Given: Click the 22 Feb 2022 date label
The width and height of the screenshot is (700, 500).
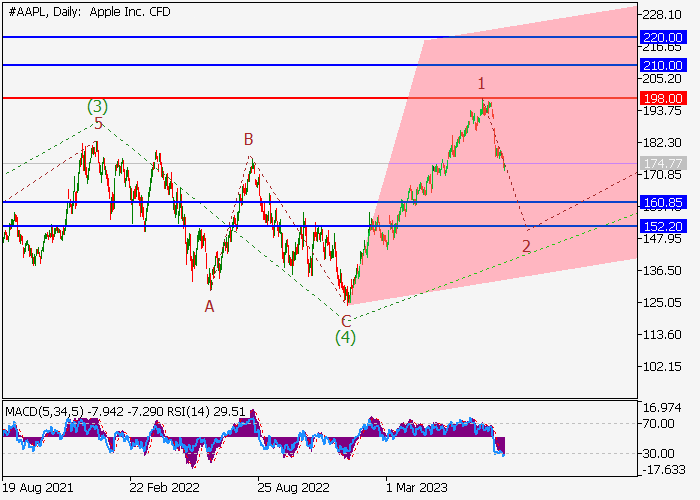Looking at the screenshot, I should (164, 487).
